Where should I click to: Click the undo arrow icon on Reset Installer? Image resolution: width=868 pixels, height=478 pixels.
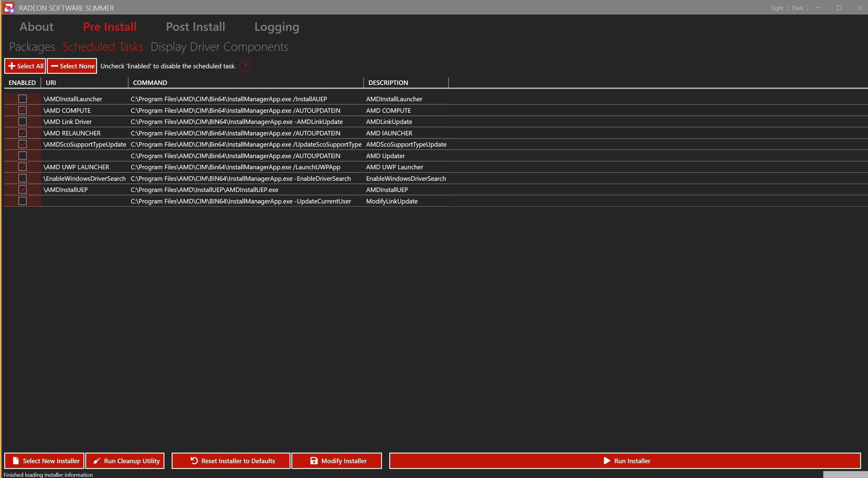(194, 460)
